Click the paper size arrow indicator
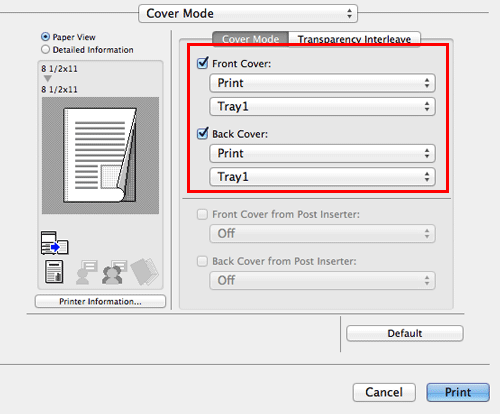 (x=48, y=79)
